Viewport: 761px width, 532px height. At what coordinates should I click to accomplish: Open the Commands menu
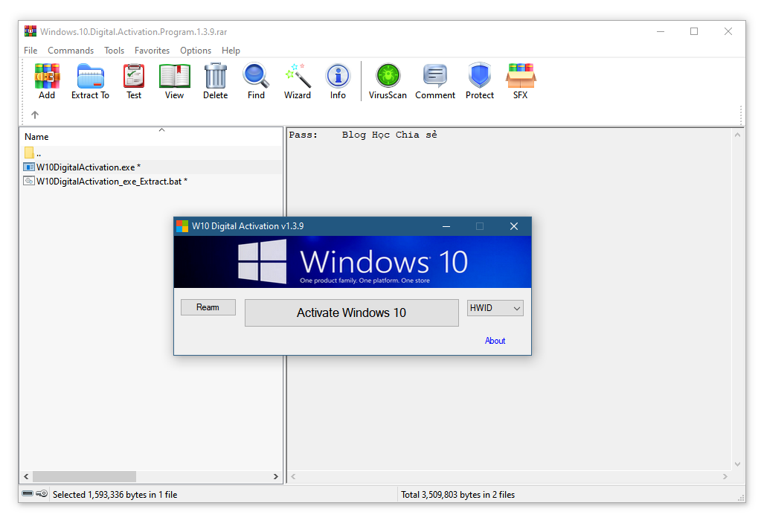(71, 51)
